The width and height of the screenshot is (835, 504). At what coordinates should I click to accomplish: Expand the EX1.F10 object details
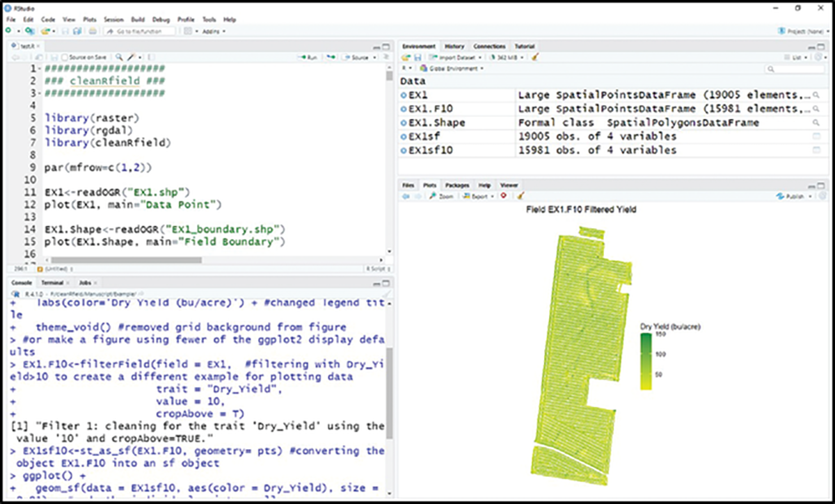pos(404,110)
